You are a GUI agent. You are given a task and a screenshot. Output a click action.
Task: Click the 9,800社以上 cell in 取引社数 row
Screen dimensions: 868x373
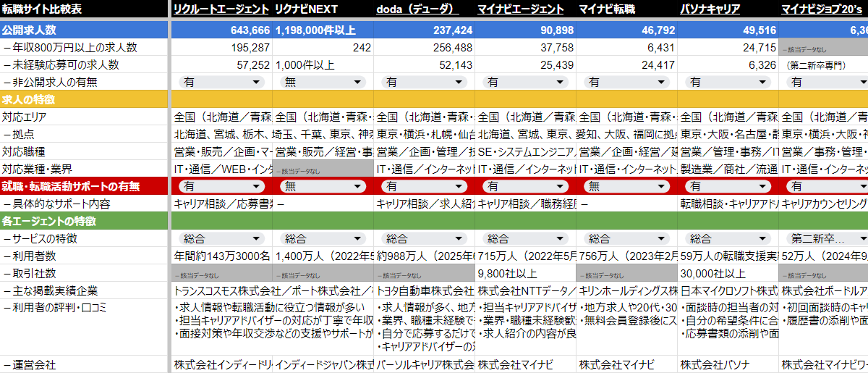(x=525, y=273)
